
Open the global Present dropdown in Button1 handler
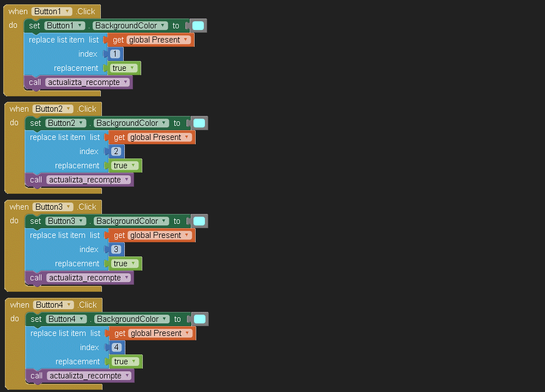[x=159, y=40]
